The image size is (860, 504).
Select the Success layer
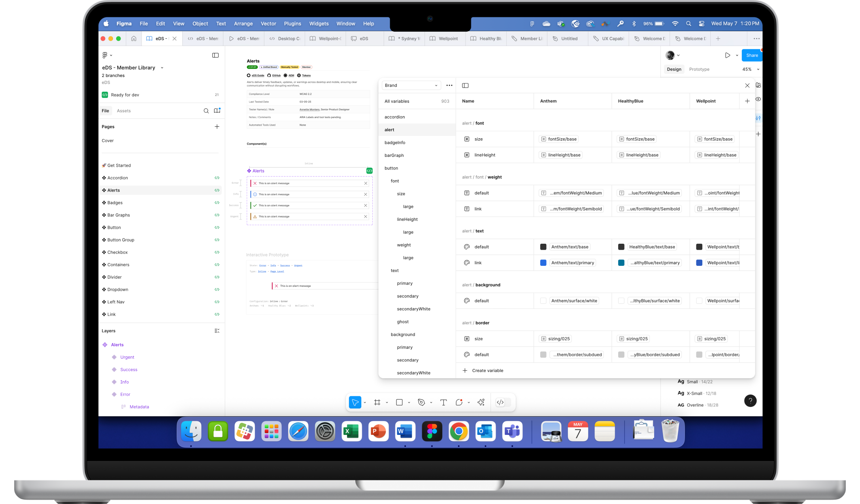click(x=128, y=370)
